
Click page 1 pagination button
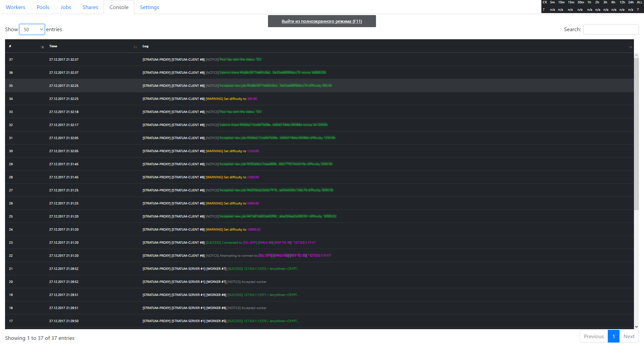point(614,337)
